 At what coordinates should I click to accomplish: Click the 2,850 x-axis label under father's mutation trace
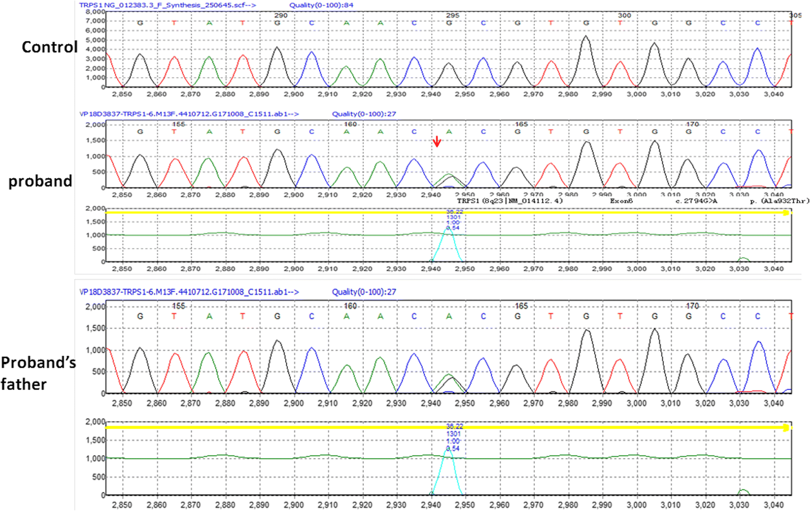point(122,505)
